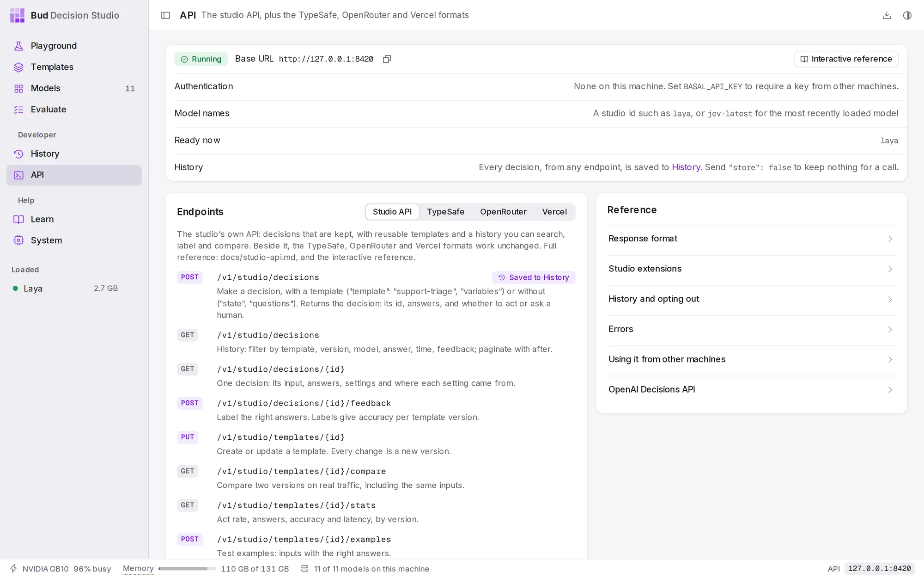Switch to the Studio API tab
Screen dimensions: 924x578
(392, 212)
